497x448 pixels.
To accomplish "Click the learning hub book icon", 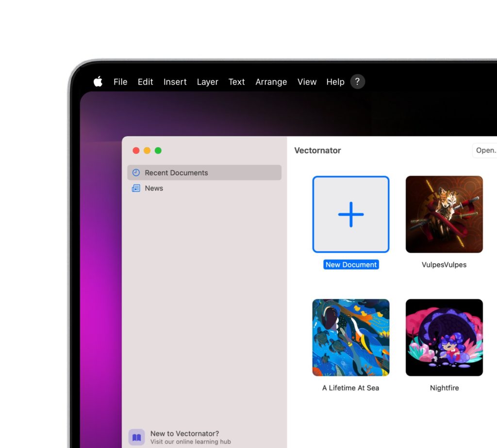I will click(136, 437).
